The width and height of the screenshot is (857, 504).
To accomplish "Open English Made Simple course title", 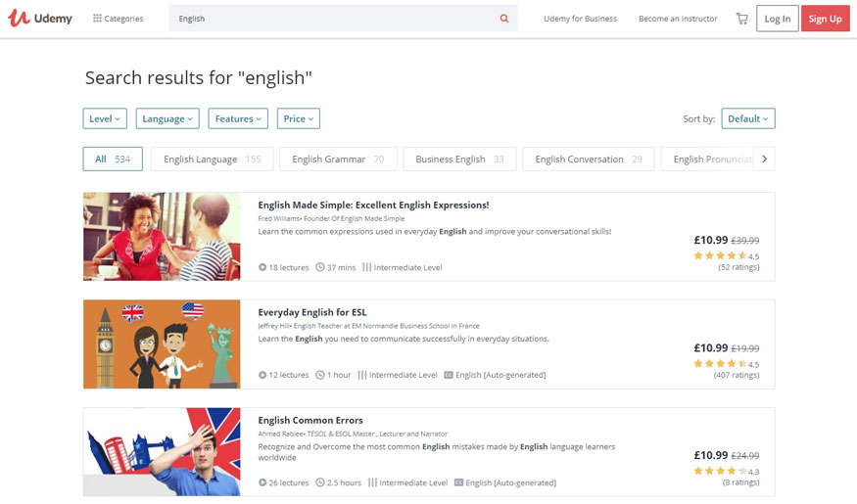I will pos(373,206).
